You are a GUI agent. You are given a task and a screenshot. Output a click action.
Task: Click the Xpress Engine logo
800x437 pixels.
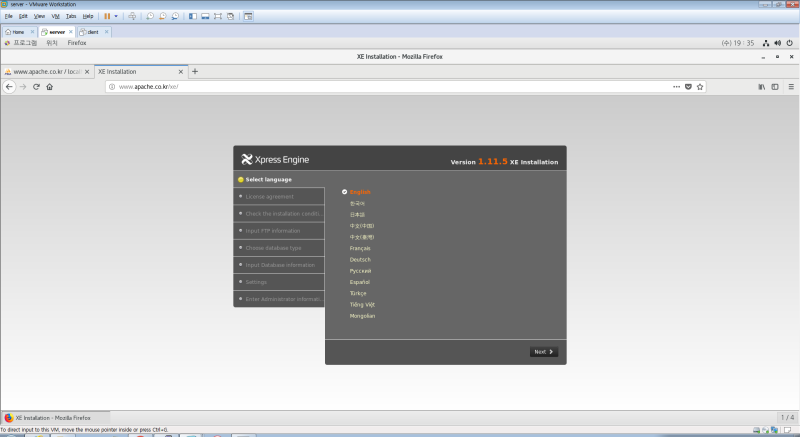click(x=275, y=160)
